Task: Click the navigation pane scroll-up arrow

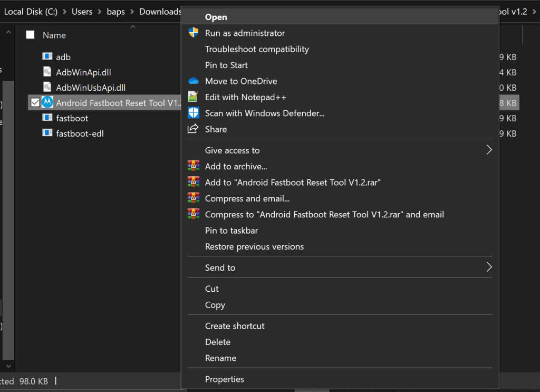Action: [x=8, y=32]
